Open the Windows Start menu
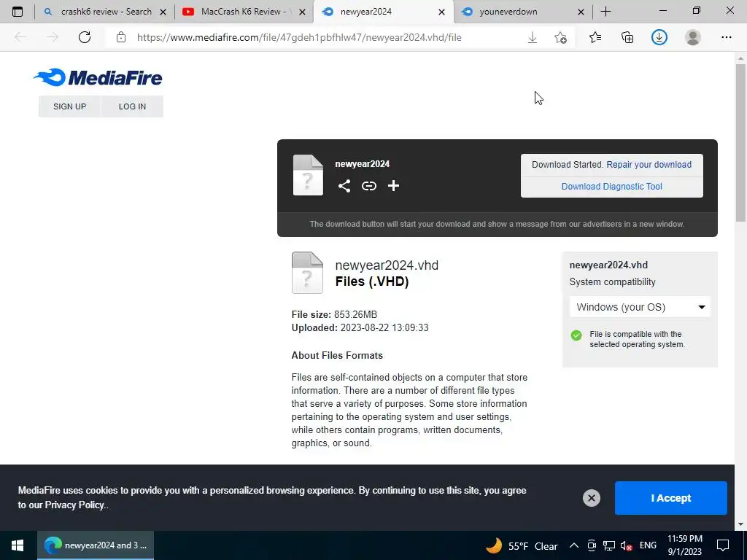747x560 pixels. pyautogui.click(x=18, y=545)
